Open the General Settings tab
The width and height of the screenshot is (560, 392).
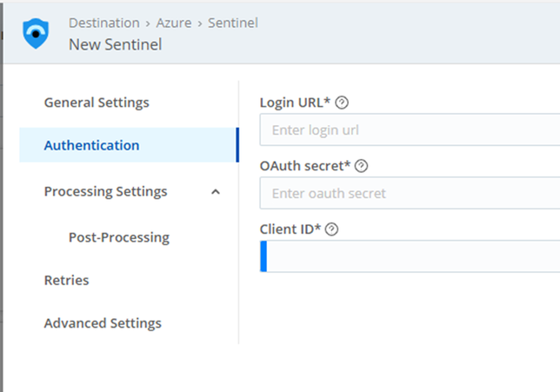click(x=97, y=103)
